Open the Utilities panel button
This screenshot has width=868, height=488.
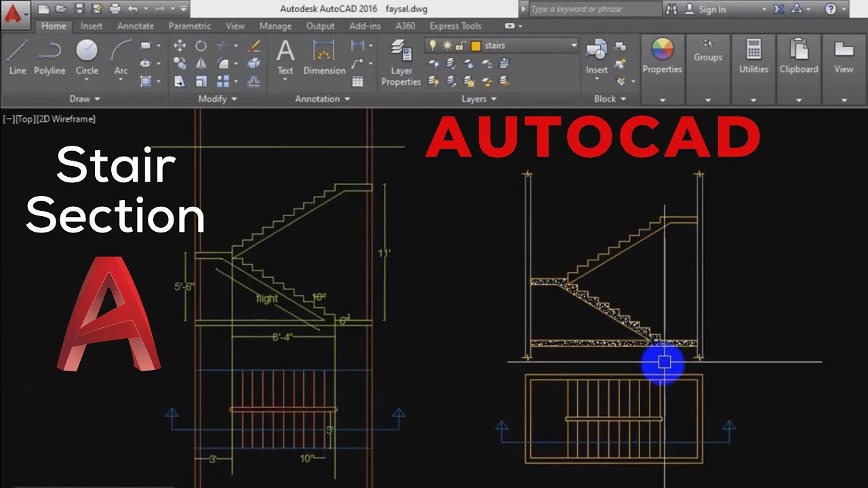point(753,70)
